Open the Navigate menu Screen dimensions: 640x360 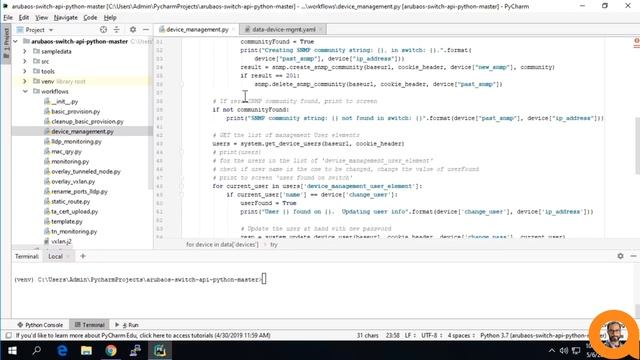coord(66,18)
